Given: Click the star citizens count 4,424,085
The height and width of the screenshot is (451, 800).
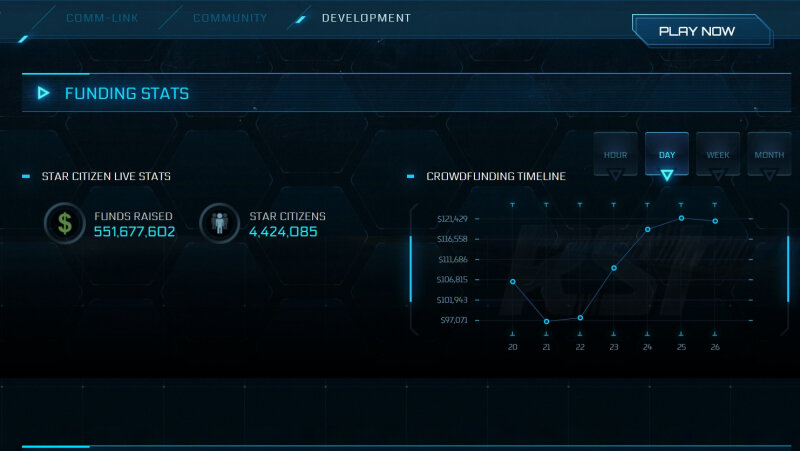Looking at the screenshot, I should 283,232.
